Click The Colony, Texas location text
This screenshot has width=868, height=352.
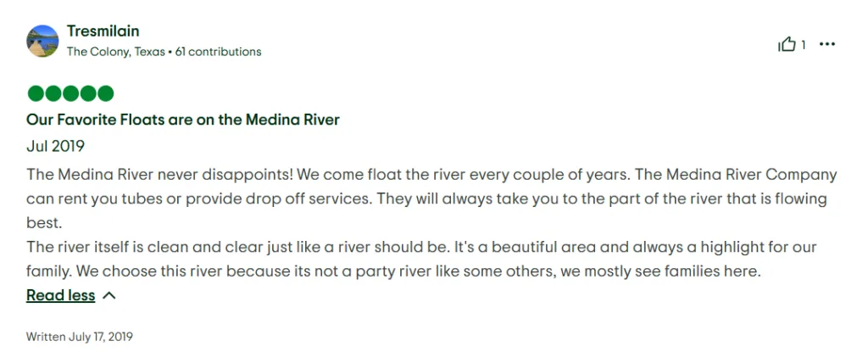(x=115, y=52)
